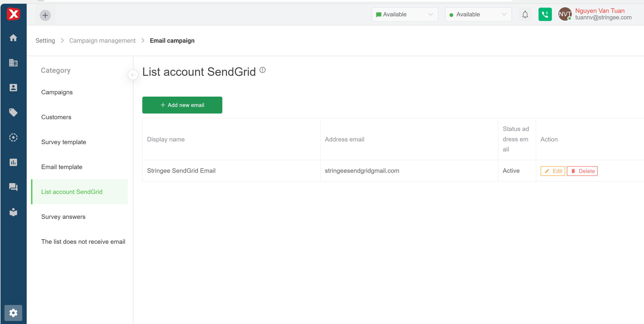Screen dimensions: 644x324
Task: Click the plus new tab button
Action: click(45, 15)
